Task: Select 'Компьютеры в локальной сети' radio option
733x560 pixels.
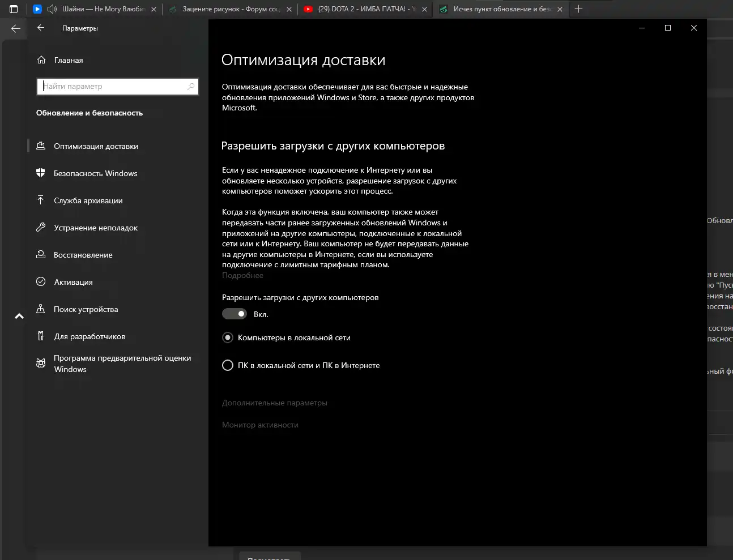Action: pyautogui.click(x=228, y=338)
